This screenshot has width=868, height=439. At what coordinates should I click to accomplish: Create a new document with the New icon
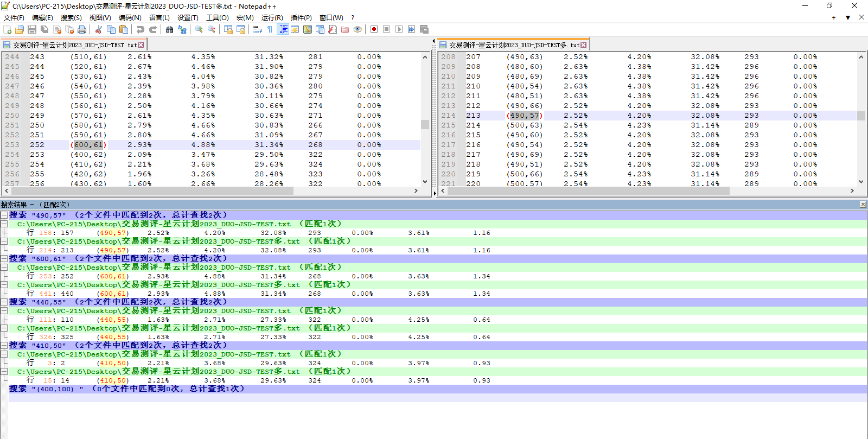coord(7,29)
